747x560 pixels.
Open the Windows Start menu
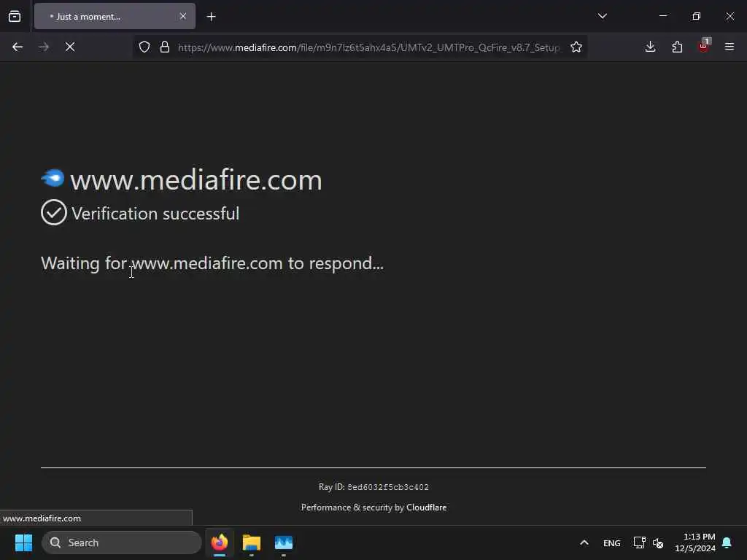[23, 542]
